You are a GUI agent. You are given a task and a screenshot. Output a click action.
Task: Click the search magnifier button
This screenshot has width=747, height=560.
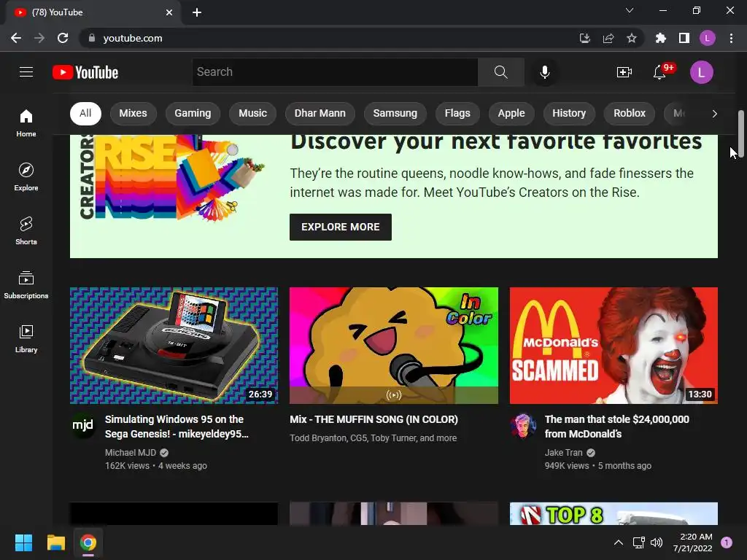coord(500,72)
